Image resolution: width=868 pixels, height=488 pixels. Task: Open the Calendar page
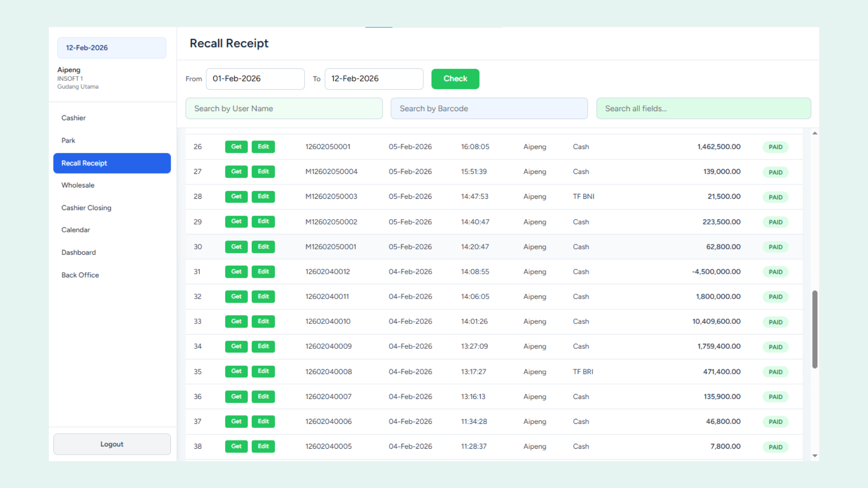75,230
